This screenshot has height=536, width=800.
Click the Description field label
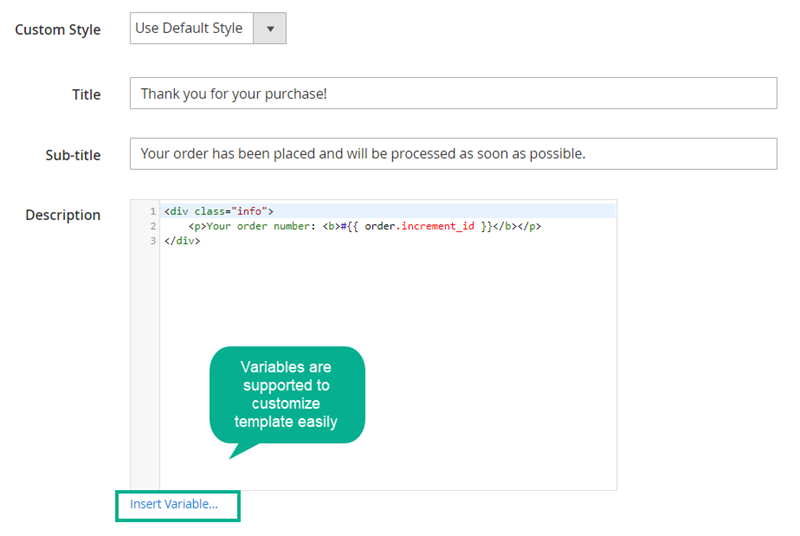pyautogui.click(x=63, y=215)
